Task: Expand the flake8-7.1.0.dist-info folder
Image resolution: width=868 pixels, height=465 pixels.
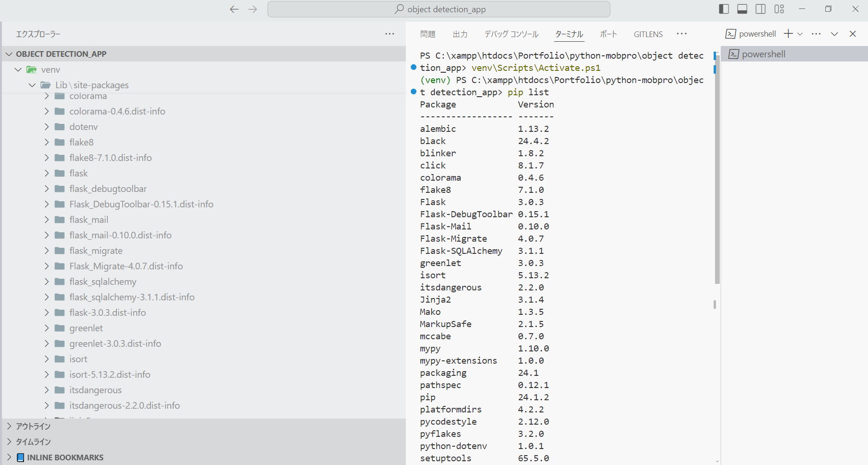Action: click(x=46, y=158)
